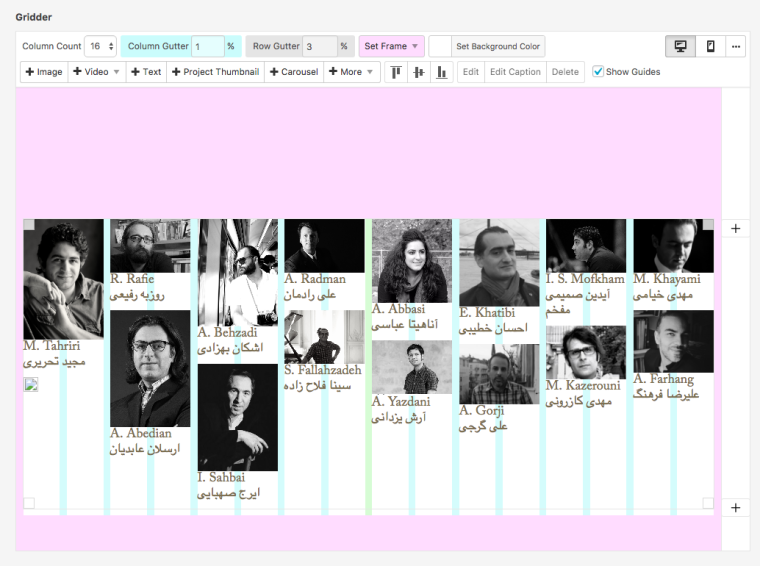
Task: Select the M. Khayami portrait photo
Action: tap(673, 246)
